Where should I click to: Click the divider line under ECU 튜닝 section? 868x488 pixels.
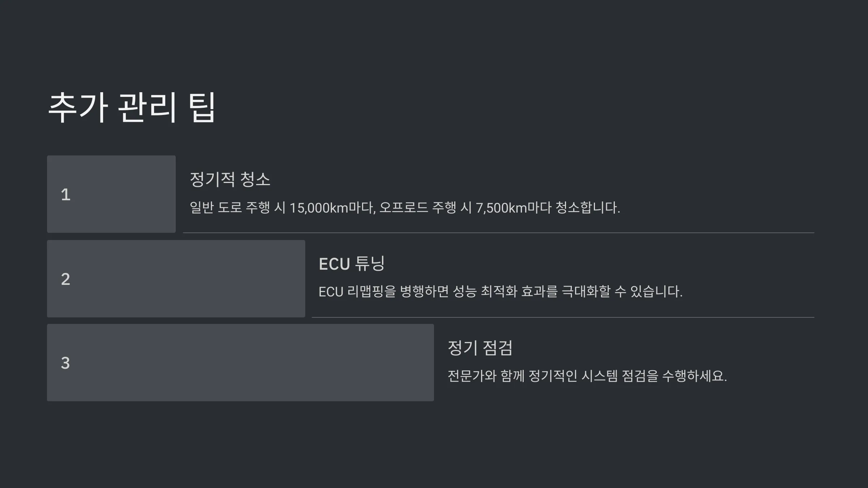(563, 317)
